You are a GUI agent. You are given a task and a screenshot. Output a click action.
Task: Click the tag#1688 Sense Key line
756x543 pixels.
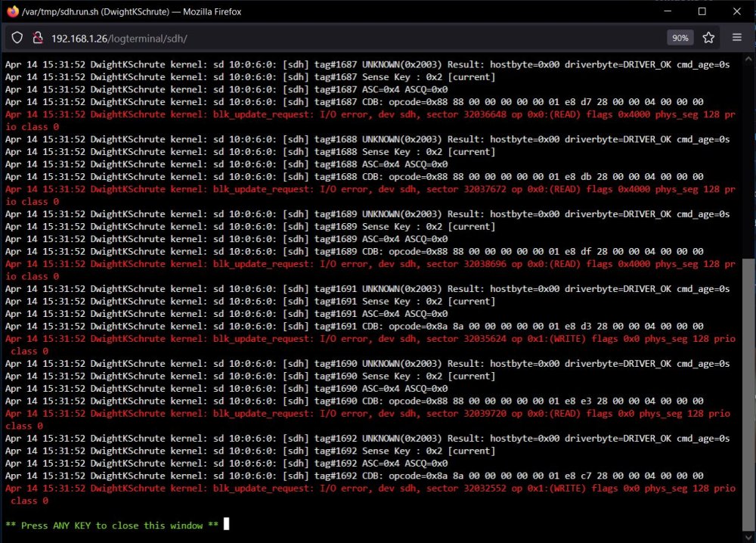point(250,152)
